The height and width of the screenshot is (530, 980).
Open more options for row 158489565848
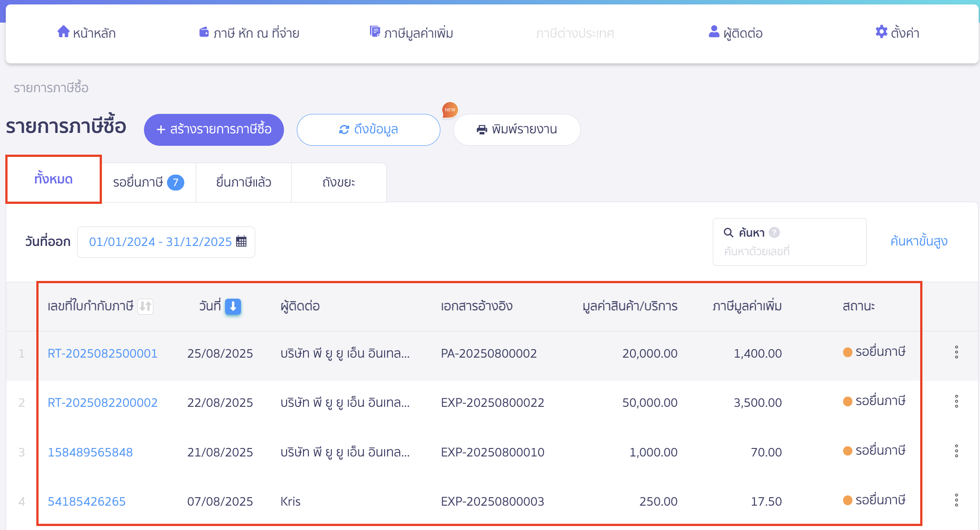click(x=957, y=451)
